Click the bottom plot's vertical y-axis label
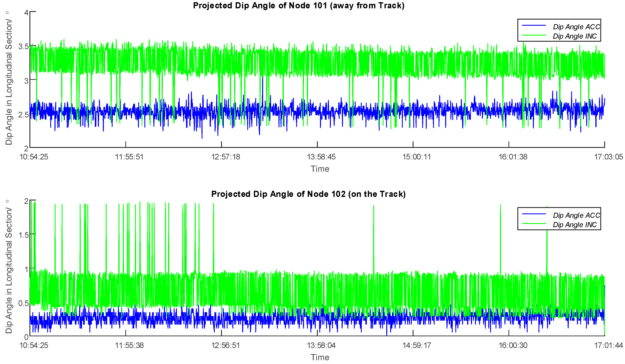The height and width of the screenshot is (364, 625). (9, 267)
